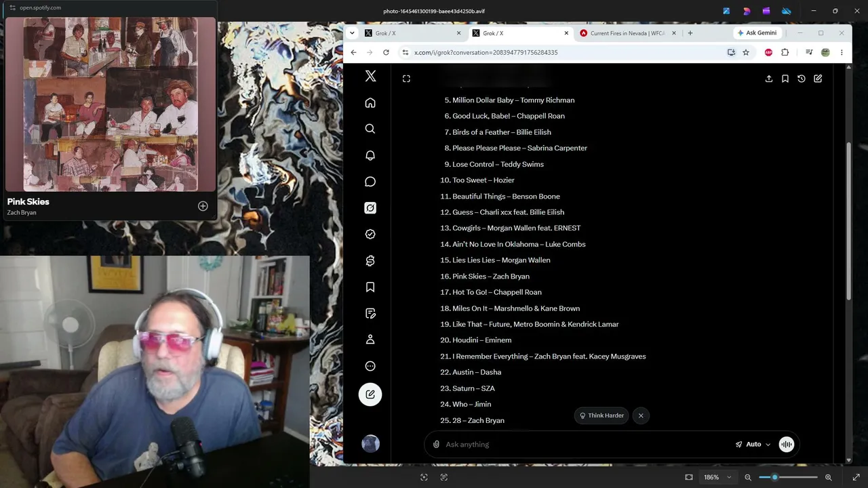The width and height of the screenshot is (868, 488).
Task: Click the Ask Gemini button
Action: [757, 33]
